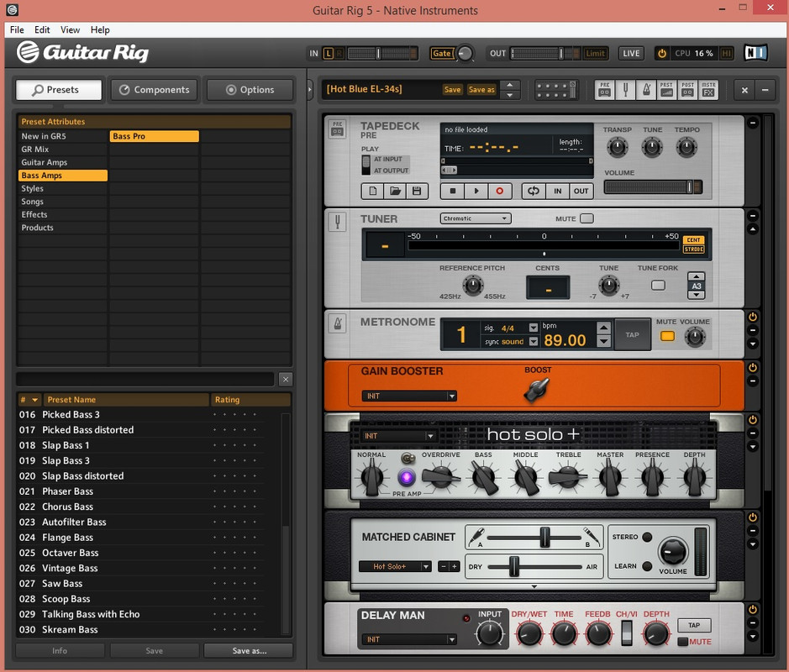Switch to the Components tab
This screenshot has width=789, height=672.
tap(154, 90)
